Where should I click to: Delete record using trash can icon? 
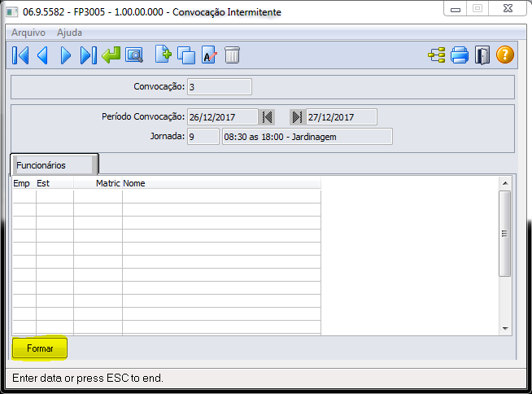(232, 55)
